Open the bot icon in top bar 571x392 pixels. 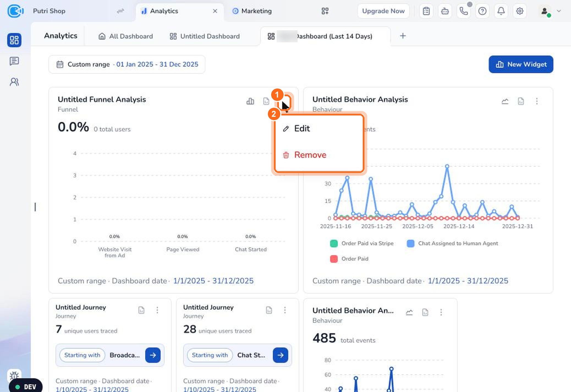[445, 11]
